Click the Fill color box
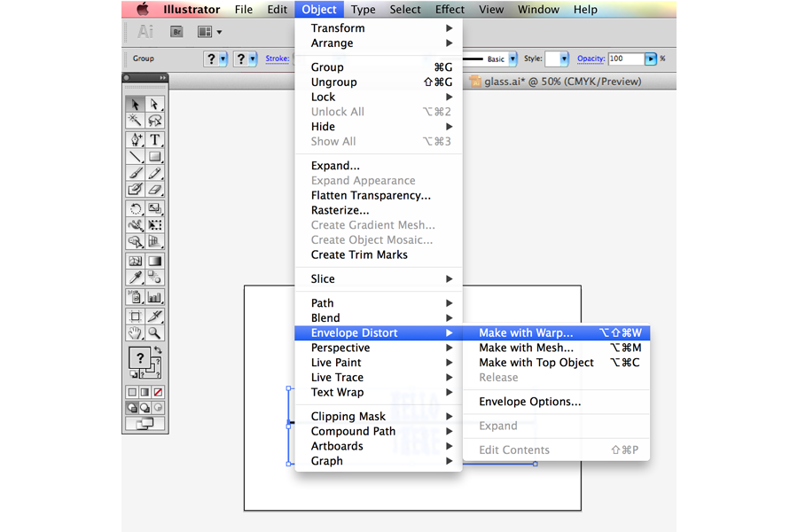The width and height of the screenshot is (798, 532). click(139, 358)
